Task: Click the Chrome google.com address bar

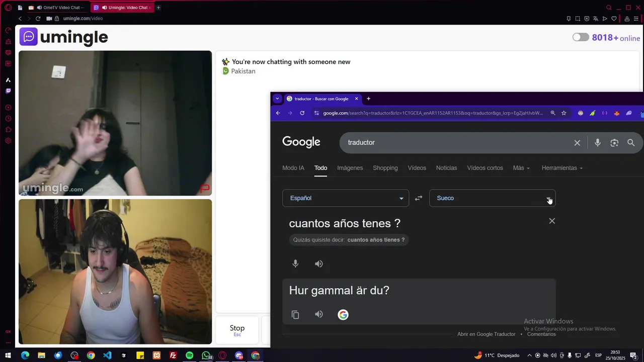Action: [x=433, y=113]
